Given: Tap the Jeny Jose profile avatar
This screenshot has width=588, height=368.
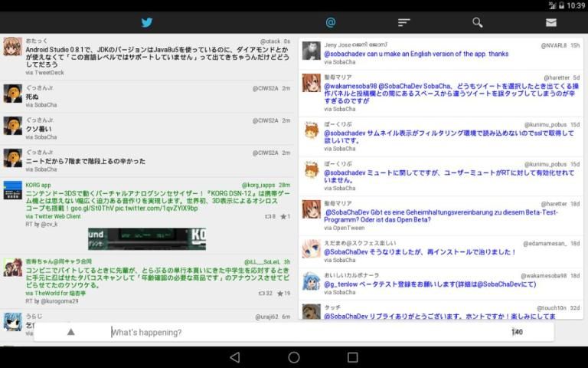Looking at the screenshot, I should pos(311,51).
